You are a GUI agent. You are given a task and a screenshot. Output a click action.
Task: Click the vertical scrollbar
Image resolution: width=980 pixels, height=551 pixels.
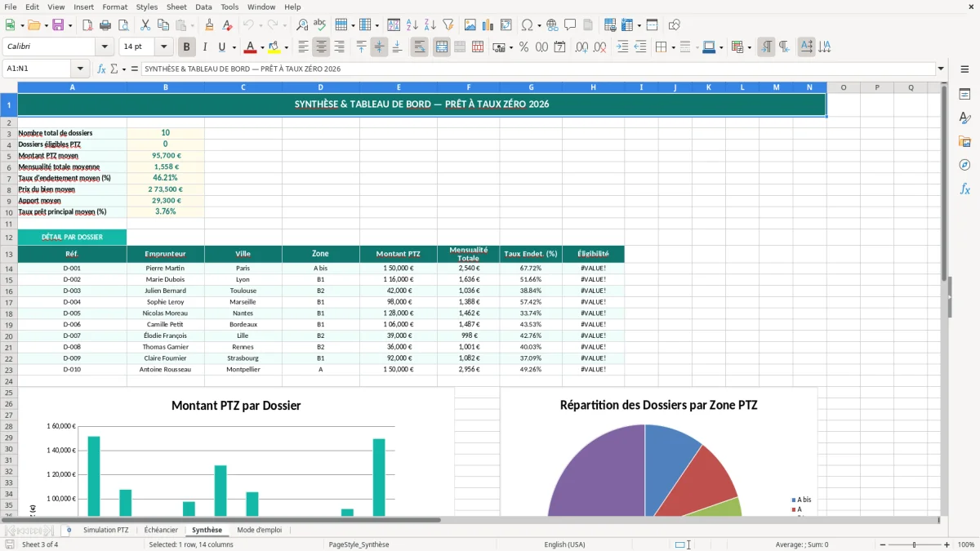(944, 184)
